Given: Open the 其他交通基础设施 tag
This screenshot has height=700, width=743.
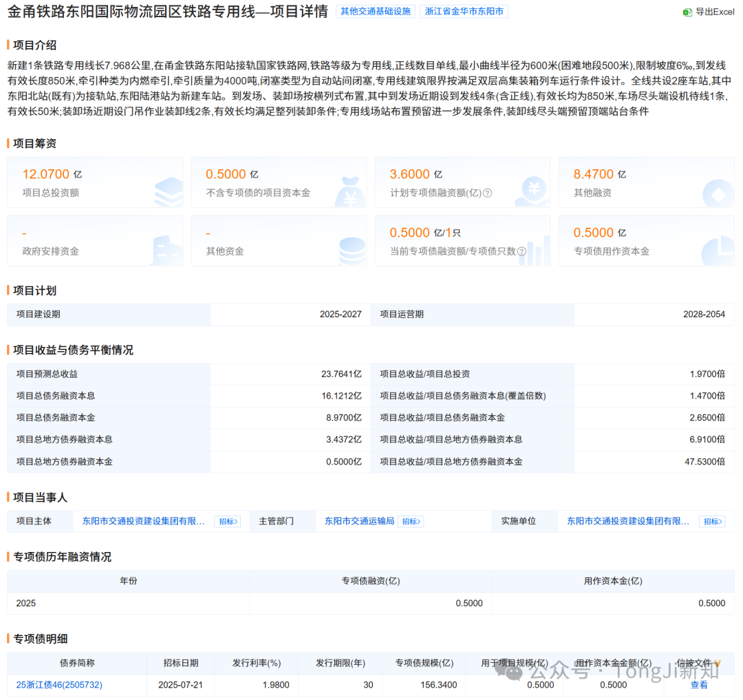Looking at the screenshot, I should point(376,12).
